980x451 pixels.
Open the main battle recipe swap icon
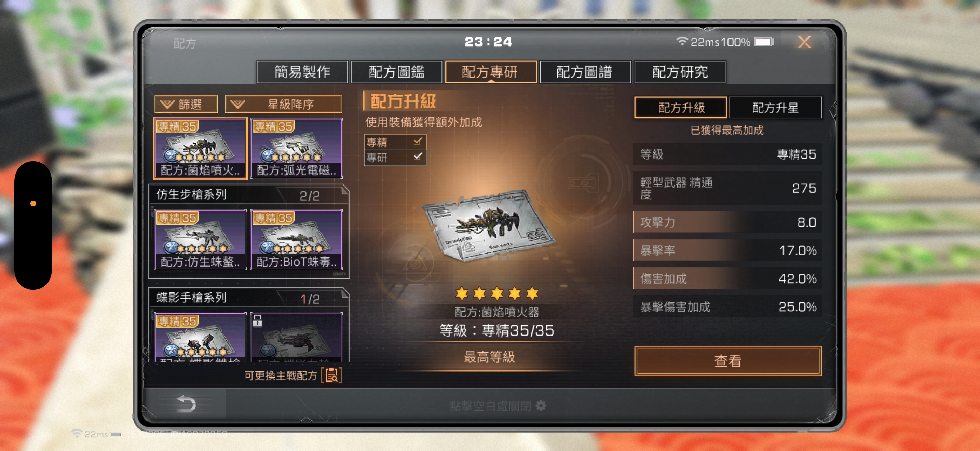pos(331,375)
